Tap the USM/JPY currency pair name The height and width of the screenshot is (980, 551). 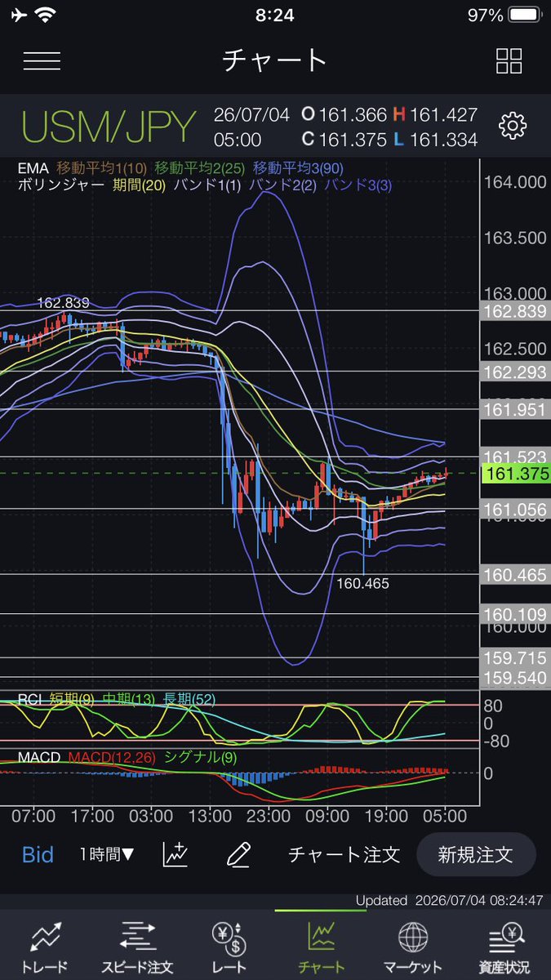[109, 127]
